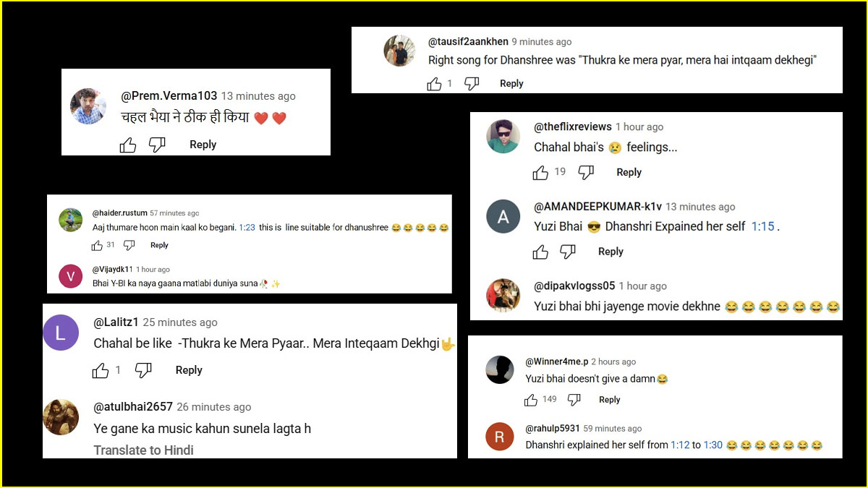Open @dipakvlogss05 profile avatar
The image size is (868, 488).
pos(503,295)
